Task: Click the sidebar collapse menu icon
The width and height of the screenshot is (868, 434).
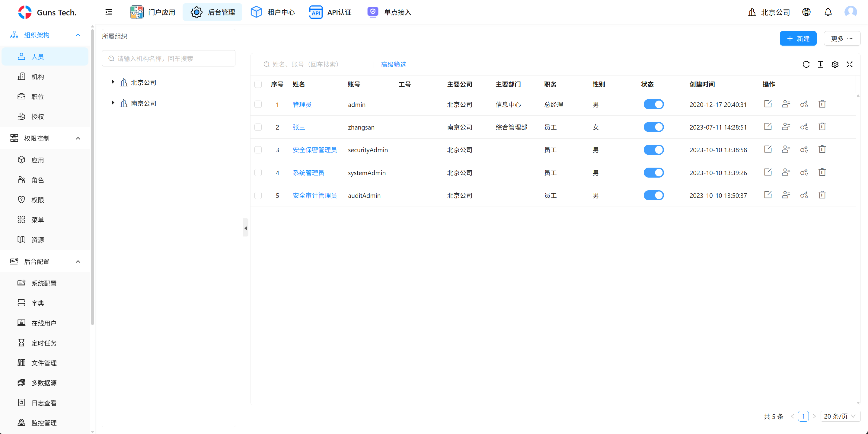Action: pos(109,12)
